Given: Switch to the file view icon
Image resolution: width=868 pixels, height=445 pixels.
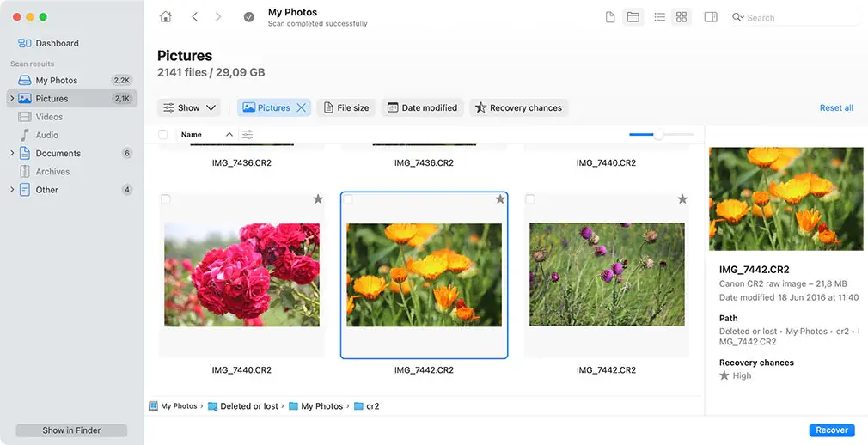Looking at the screenshot, I should click(610, 17).
